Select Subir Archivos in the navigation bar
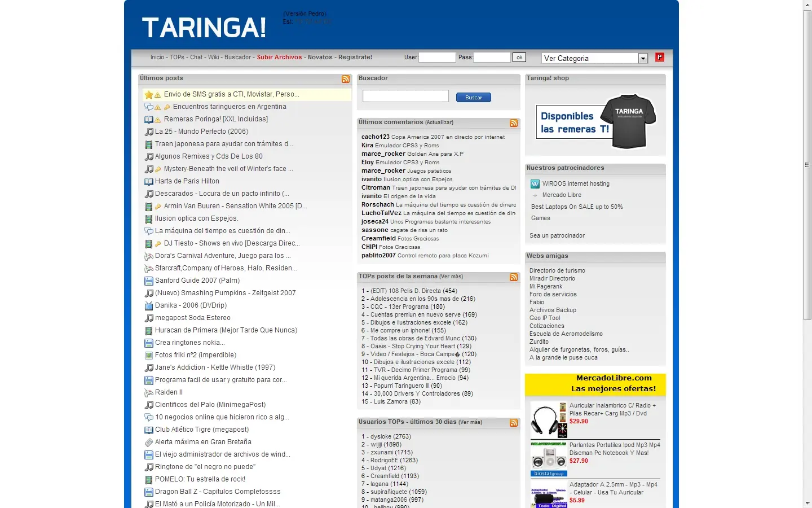The image size is (812, 508). [x=279, y=58]
